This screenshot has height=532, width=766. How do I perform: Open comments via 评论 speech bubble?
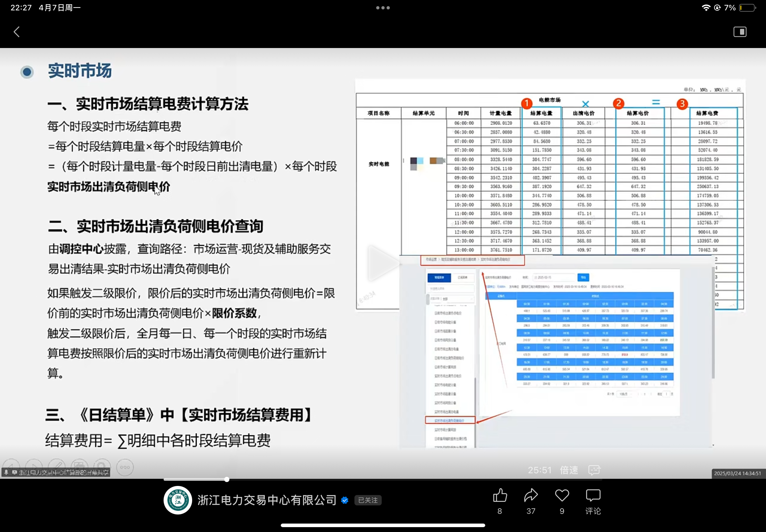pos(593,496)
